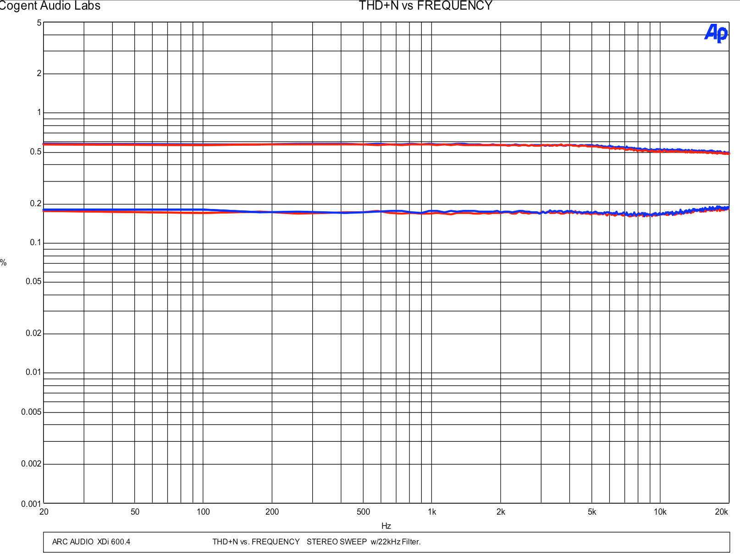Click the '0.05' y-axis tick label

tap(33, 281)
